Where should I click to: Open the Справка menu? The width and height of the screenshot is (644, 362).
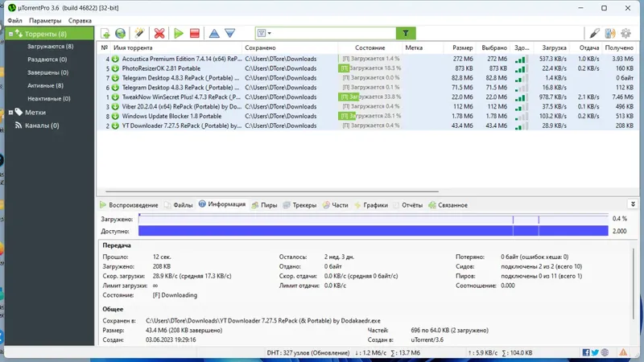80,21
